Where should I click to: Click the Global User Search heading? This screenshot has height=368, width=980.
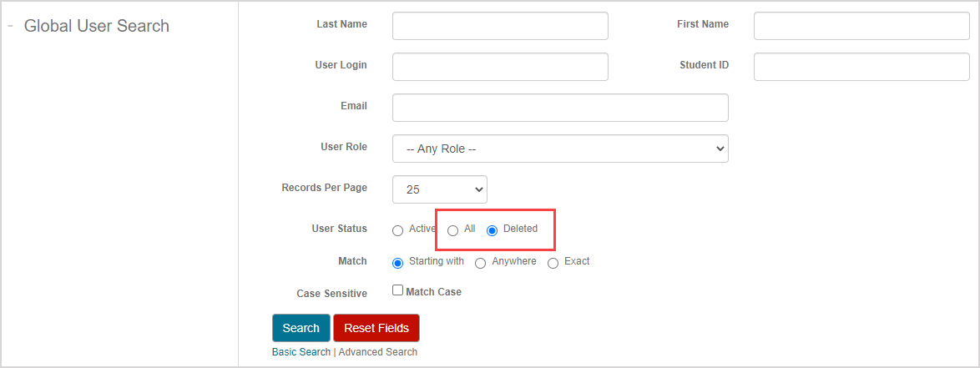[97, 26]
